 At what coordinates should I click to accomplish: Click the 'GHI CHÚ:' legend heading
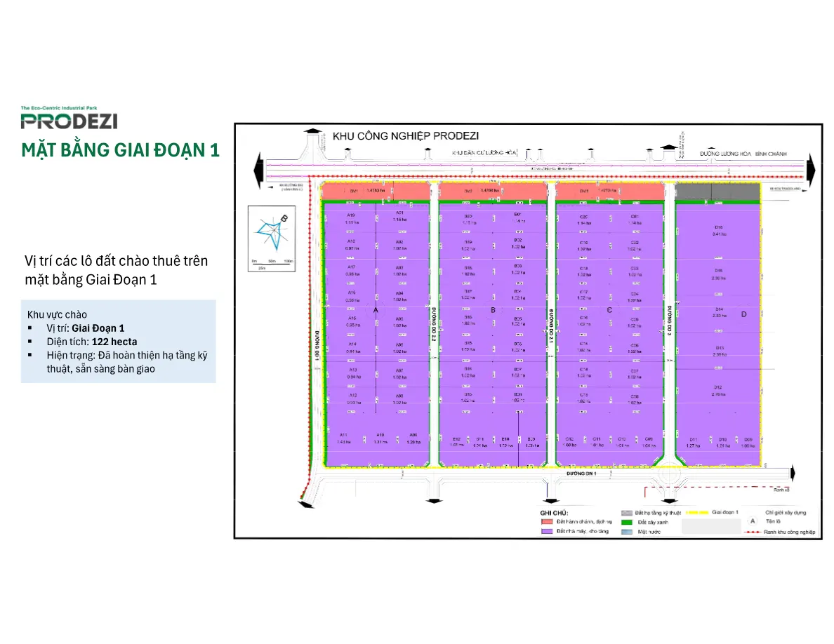(x=554, y=513)
